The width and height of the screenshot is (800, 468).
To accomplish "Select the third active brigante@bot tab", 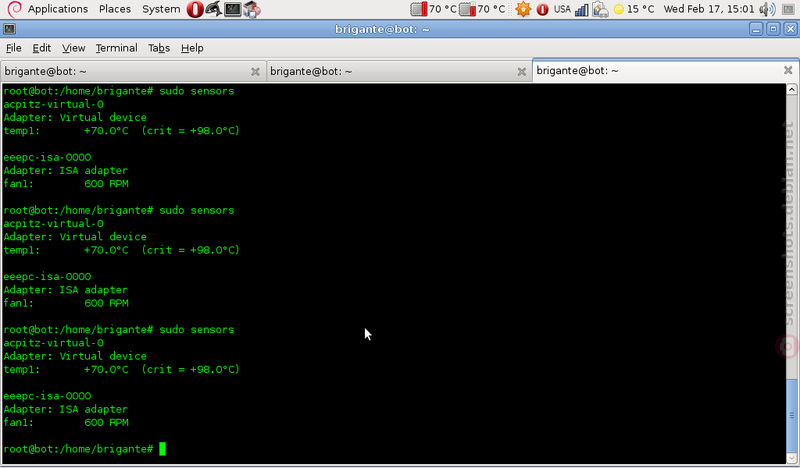I will tap(665, 70).
